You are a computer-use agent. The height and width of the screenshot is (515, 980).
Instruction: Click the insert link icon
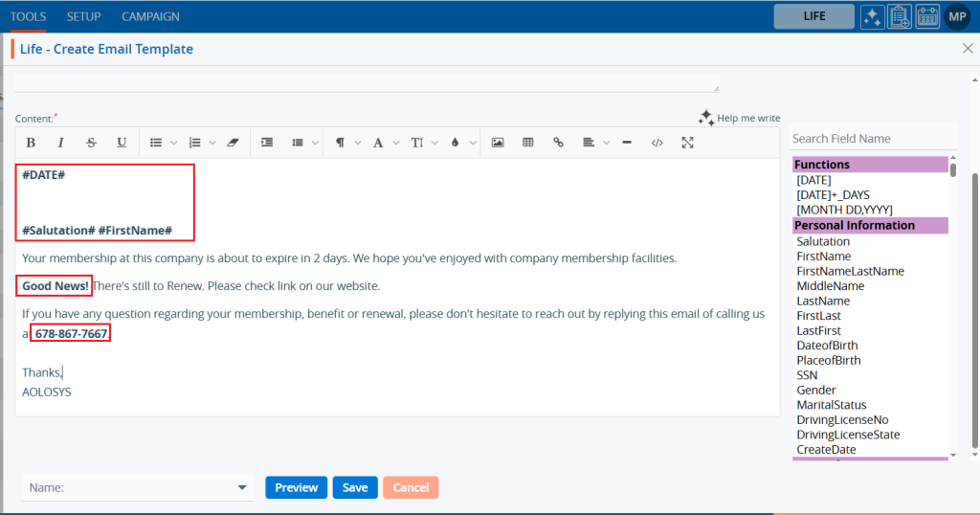[x=558, y=143]
